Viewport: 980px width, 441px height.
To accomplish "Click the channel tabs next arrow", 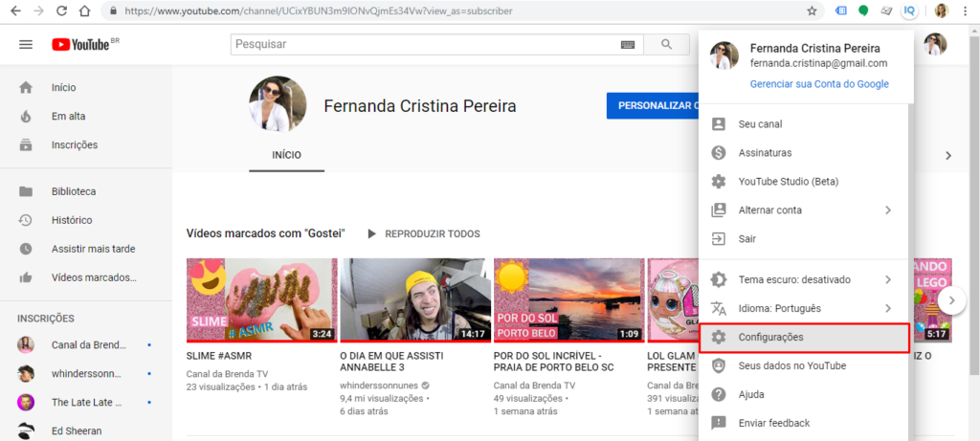I will pos(948,156).
